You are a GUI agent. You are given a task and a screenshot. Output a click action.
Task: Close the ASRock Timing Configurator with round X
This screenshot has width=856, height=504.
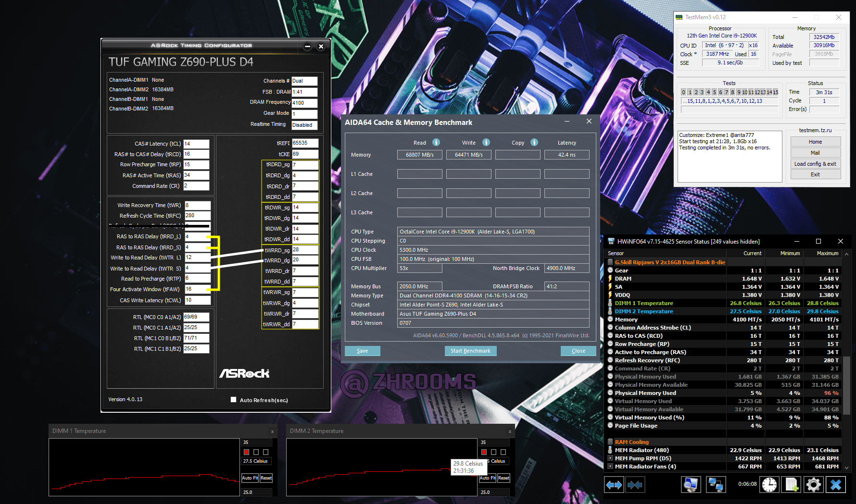(321, 46)
